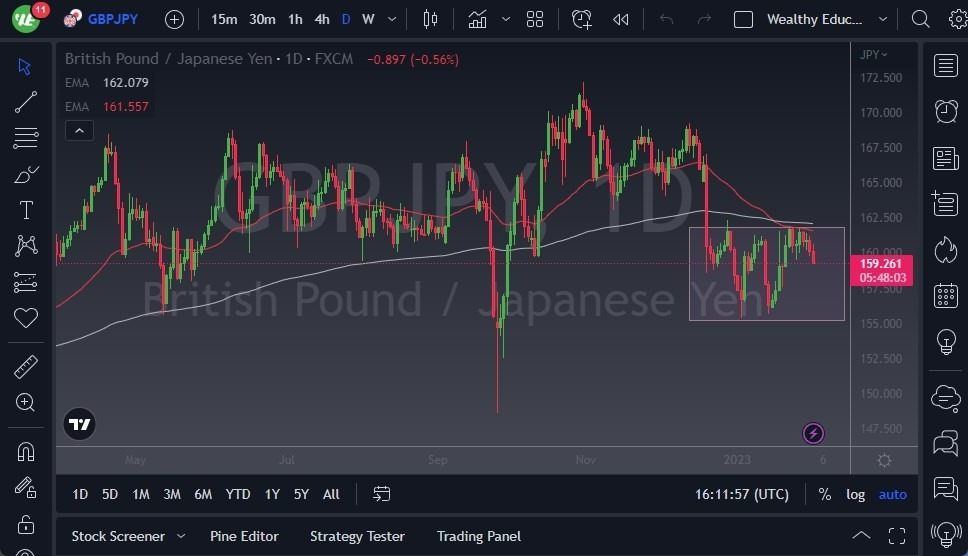Open the candlestick chart style selector
The image size is (968, 556).
point(430,20)
